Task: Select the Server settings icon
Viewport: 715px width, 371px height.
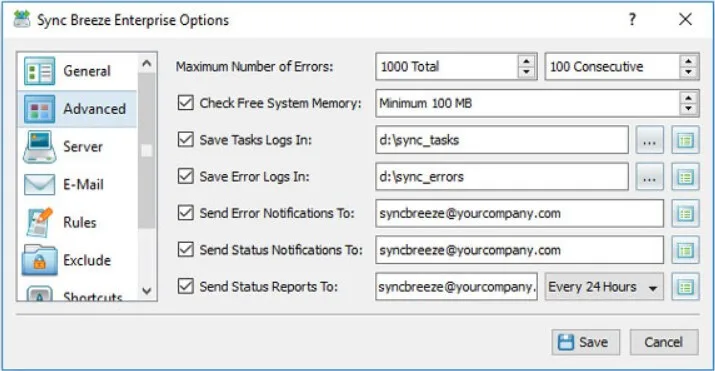Action: click(39, 147)
